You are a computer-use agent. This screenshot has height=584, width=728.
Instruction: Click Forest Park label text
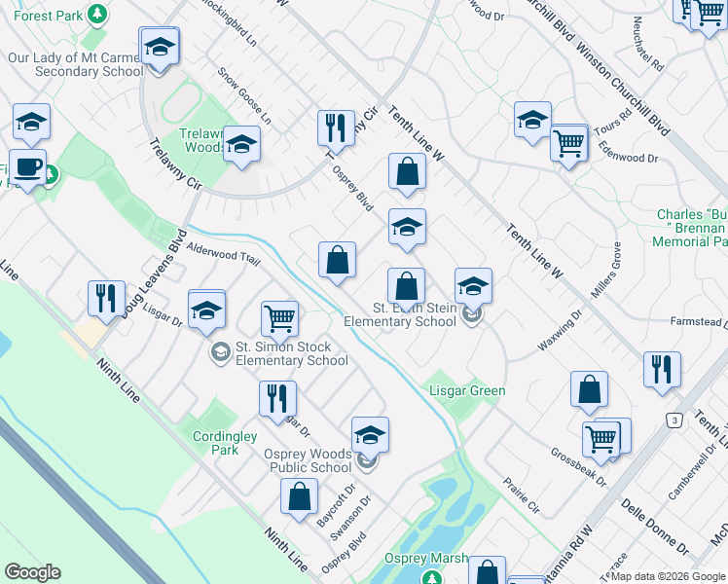(x=49, y=16)
